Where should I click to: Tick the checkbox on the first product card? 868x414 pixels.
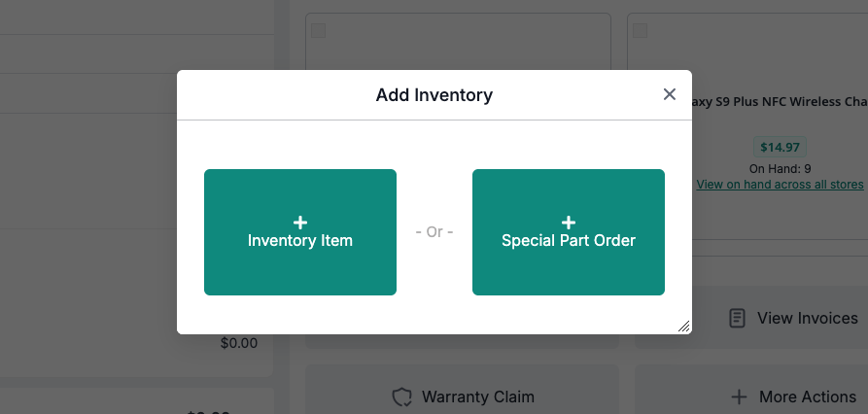click(x=319, y=31)
